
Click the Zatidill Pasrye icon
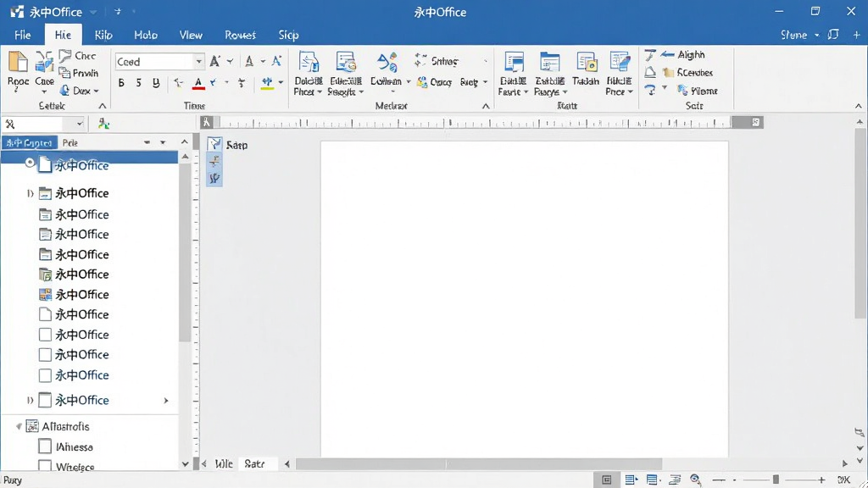pos(549,63)
